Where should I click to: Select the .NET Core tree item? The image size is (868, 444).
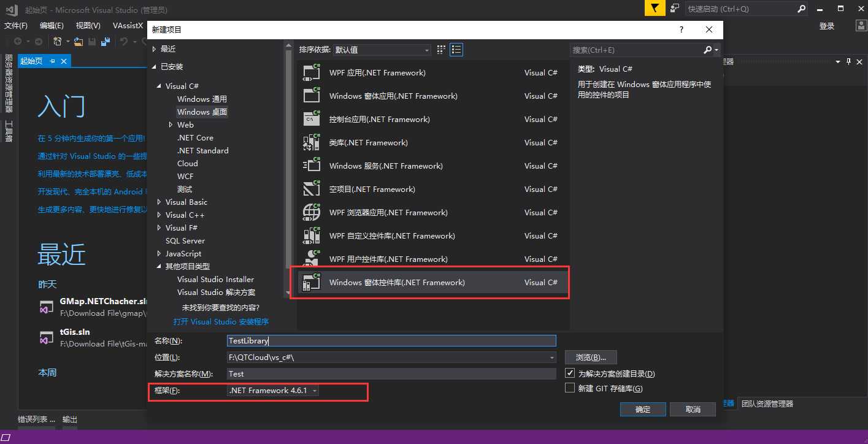click(x=195, y=137)
